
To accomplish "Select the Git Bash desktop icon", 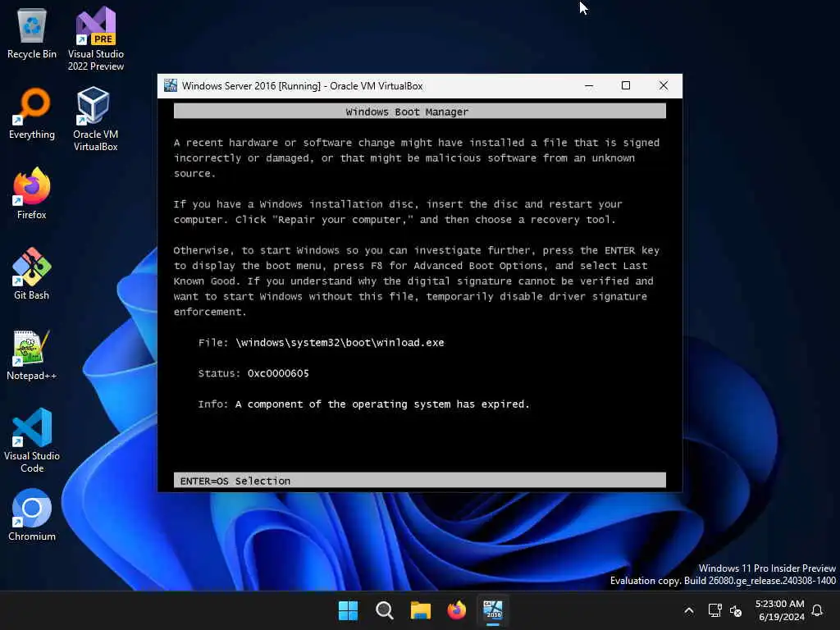I will 32,274.
